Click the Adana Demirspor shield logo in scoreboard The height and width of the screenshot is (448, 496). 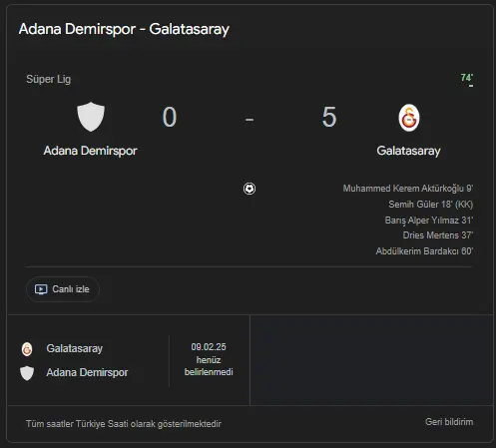91,117
